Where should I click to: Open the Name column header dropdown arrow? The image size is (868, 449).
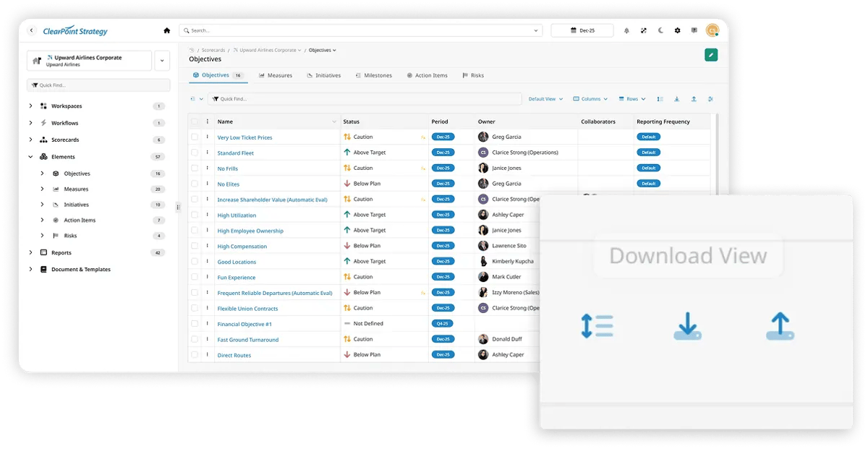tap(334, 121)
